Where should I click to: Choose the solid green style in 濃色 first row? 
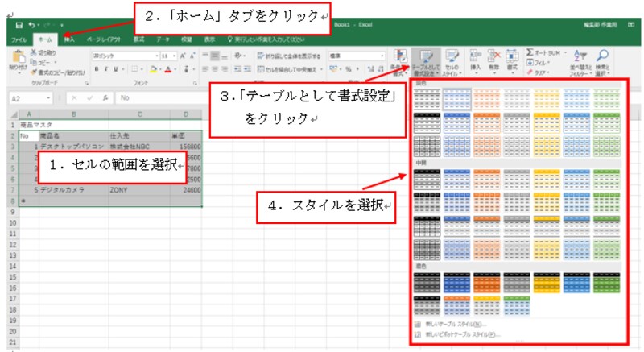pos(607,283)
